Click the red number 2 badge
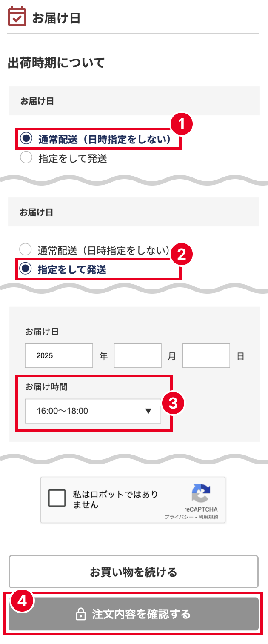The image size is (268, 644). [x=182, y=255]
